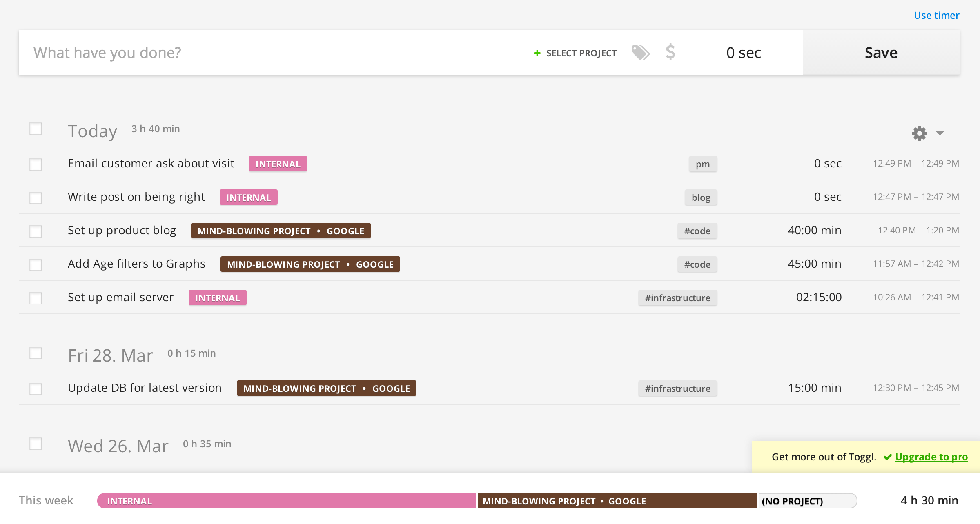Screen dimensions: 980x524
Task: Click INTERNAL tag on Email customer entry
Action: point(278,164)
